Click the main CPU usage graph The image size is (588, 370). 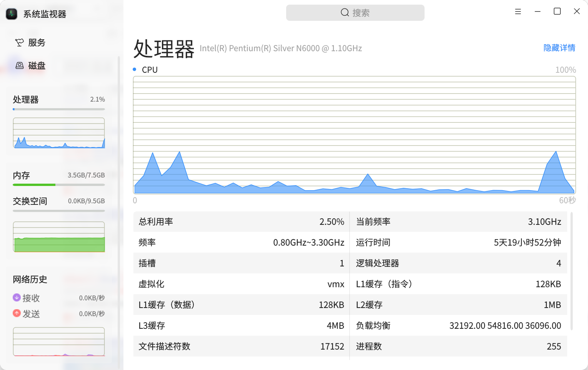(x=354, y=135)
